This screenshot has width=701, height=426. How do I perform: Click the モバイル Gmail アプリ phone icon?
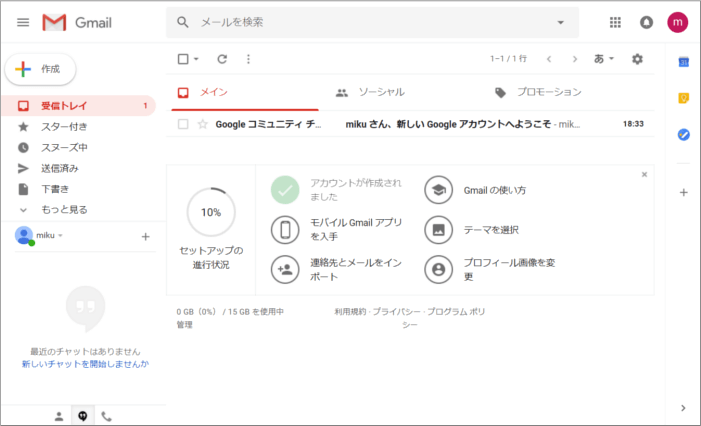click(x=285, y=230)
